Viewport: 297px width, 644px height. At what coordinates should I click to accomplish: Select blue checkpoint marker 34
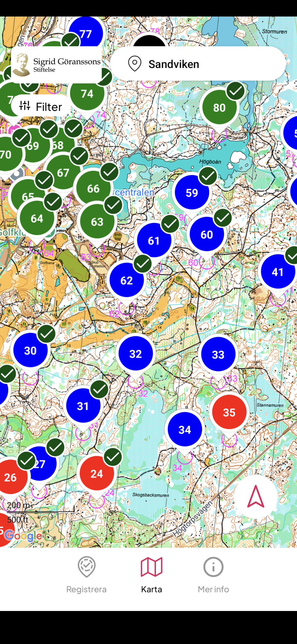(x=185, y=430)
